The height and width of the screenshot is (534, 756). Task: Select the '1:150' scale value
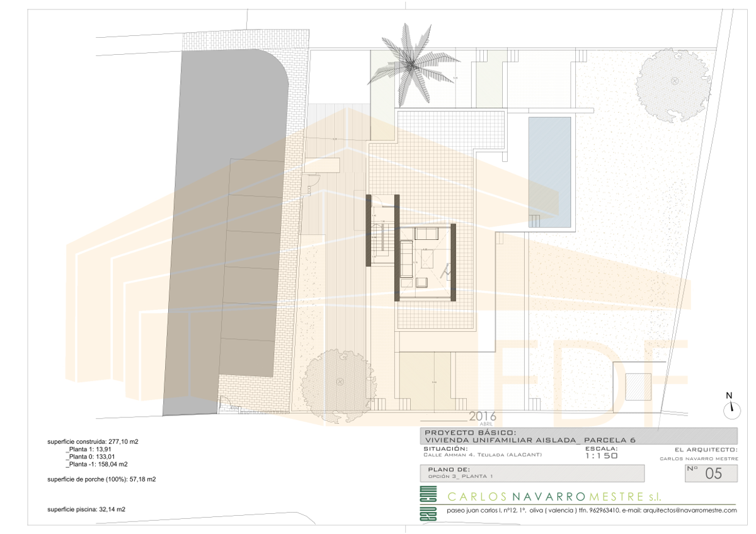point(602,456)
